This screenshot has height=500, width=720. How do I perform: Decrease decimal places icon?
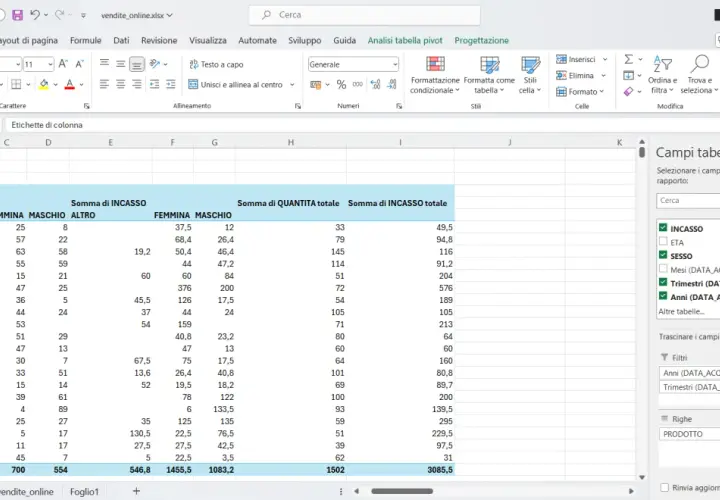[392, 84]
